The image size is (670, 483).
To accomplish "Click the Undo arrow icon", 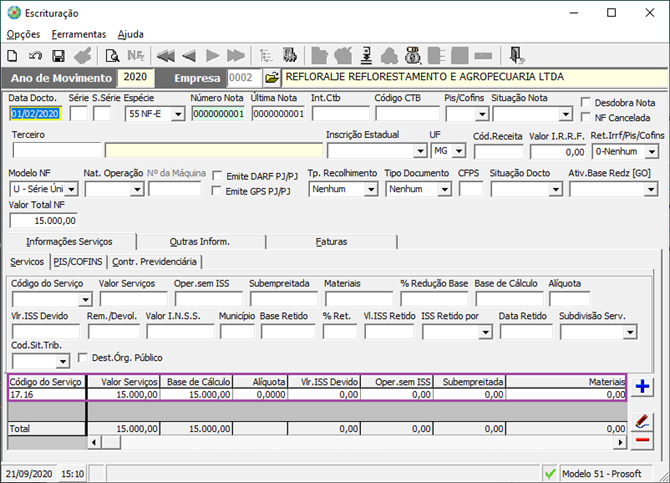I will 35,56.
